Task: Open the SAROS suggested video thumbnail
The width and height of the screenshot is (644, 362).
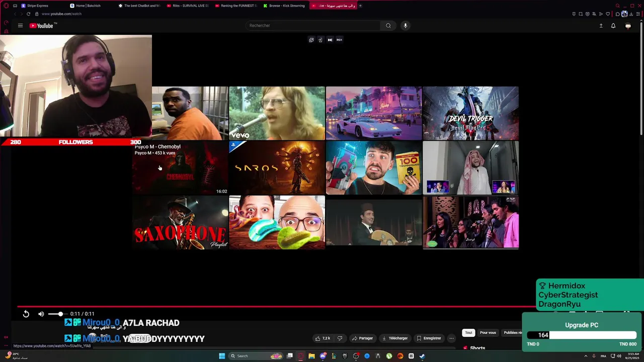Action: (277, 168)
